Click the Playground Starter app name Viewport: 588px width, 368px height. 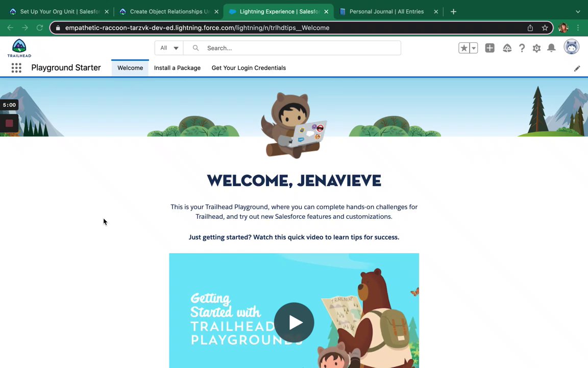[66, 67]
